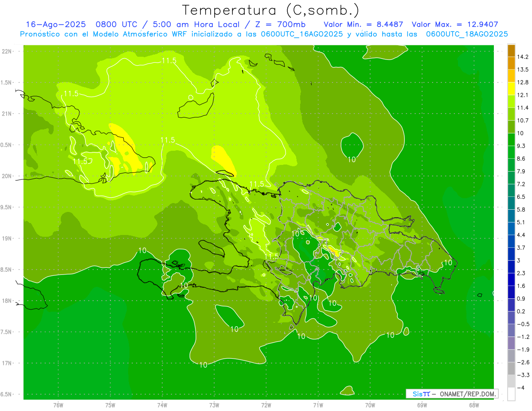Screen dimensions: 532x411
Task: Click the "0600UTC_18AGO2025" valid-until text
Action: [x=466, y=34]
